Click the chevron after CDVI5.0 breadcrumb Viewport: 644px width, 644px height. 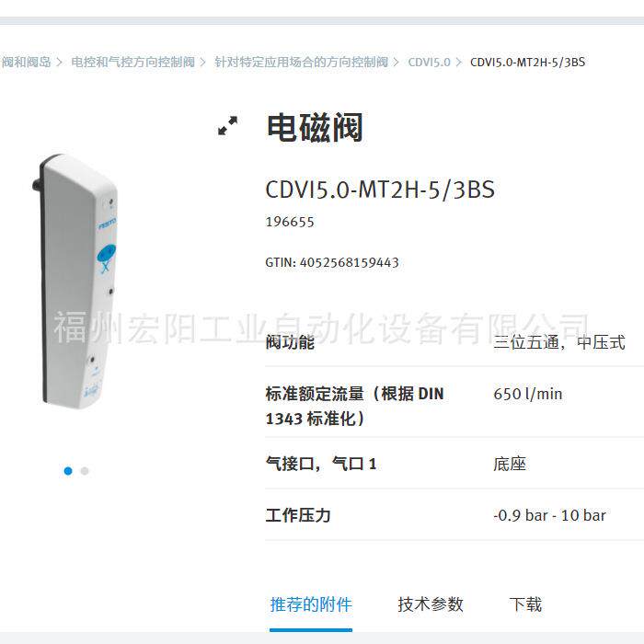click(x=459, y=63)
